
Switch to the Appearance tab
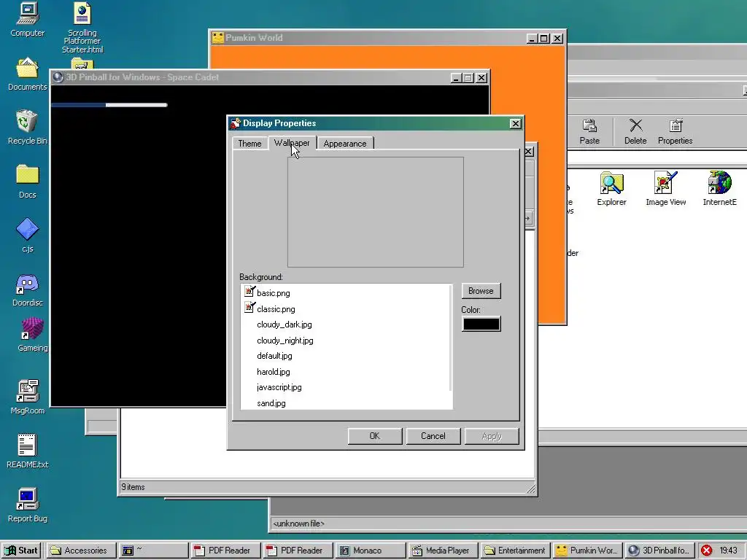[345, 144]
